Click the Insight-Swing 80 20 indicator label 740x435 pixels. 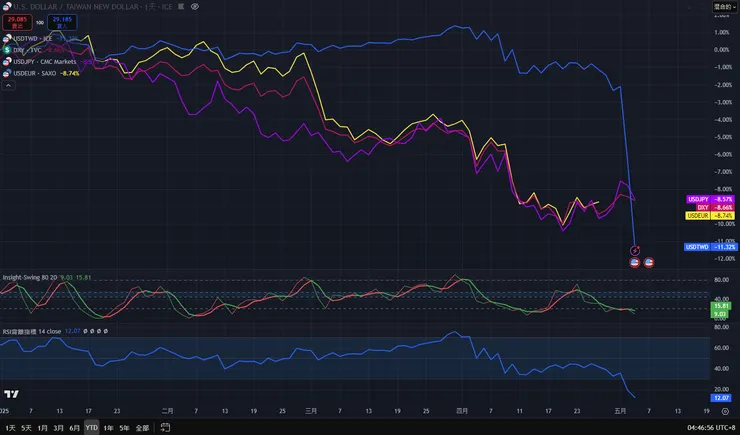[x=30, y=277]
